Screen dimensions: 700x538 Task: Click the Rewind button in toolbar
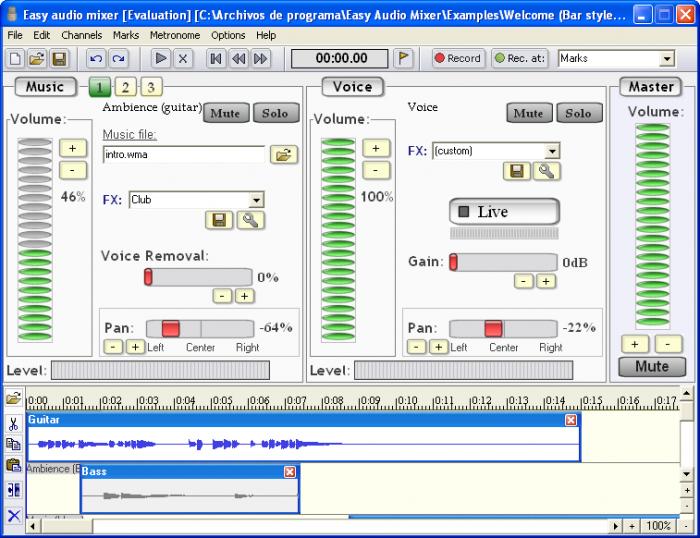pos(239,59)
